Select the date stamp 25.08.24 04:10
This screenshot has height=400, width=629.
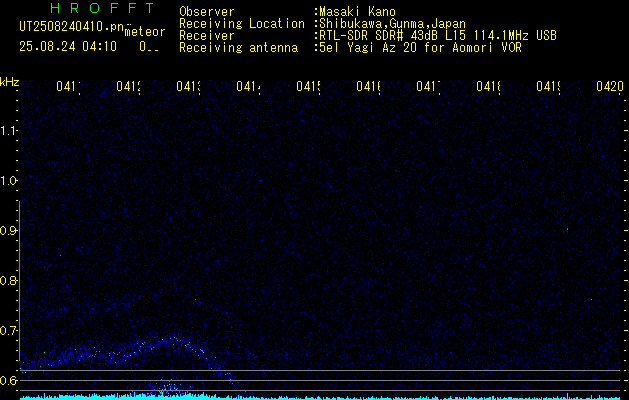tap(68, 47)
